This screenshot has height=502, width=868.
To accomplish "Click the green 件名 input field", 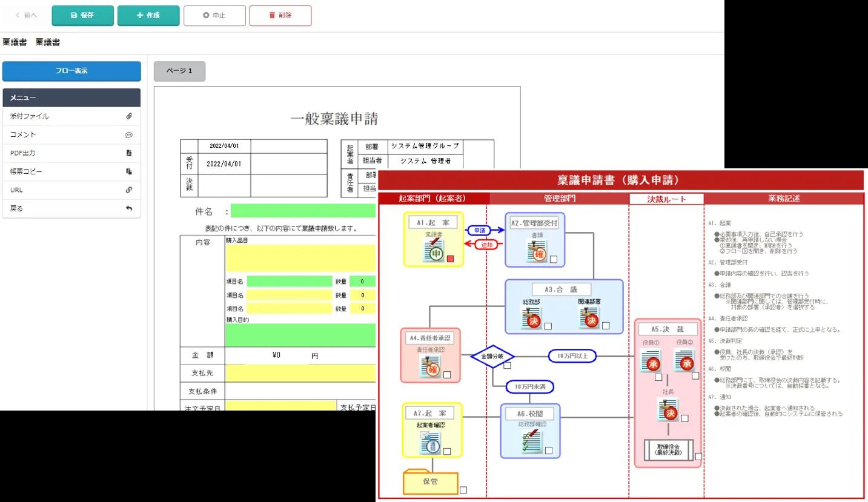I will pos(303,211).
